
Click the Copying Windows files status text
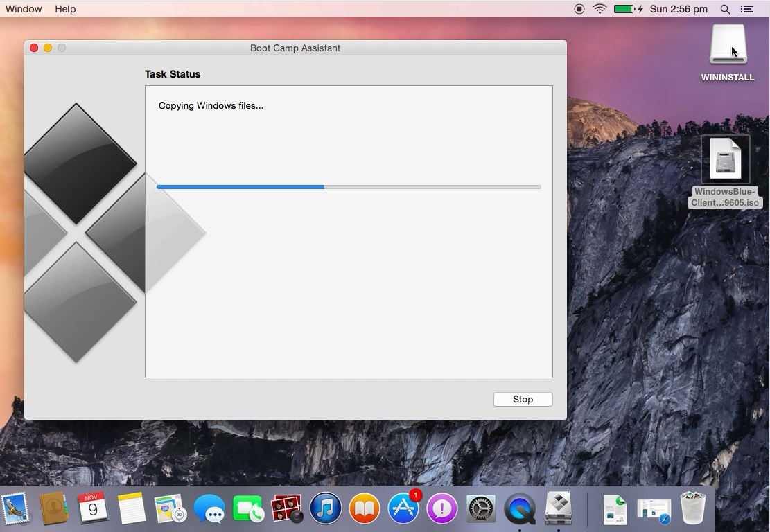(x=211, y=105)
